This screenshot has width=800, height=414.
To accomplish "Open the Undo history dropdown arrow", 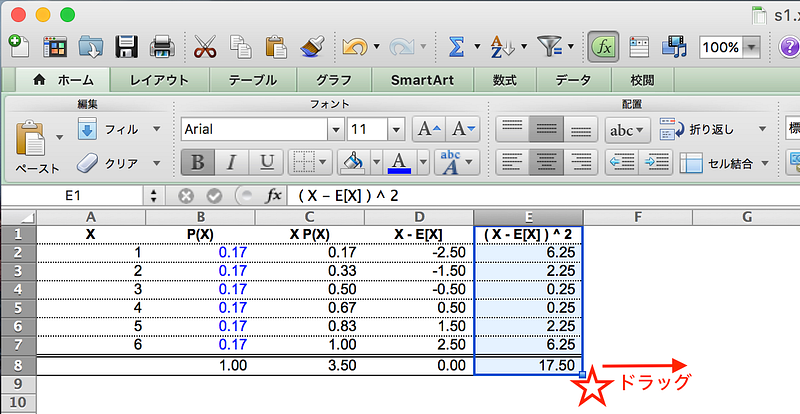I will pyautogui.click(x=377, y=47).
